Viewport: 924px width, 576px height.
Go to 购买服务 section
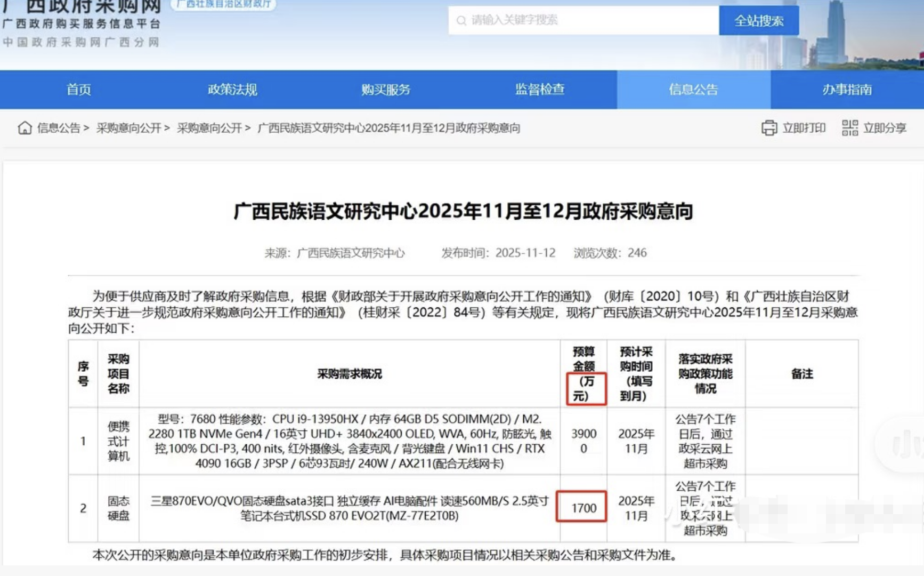pyautogui.click(x=386, y=90)
